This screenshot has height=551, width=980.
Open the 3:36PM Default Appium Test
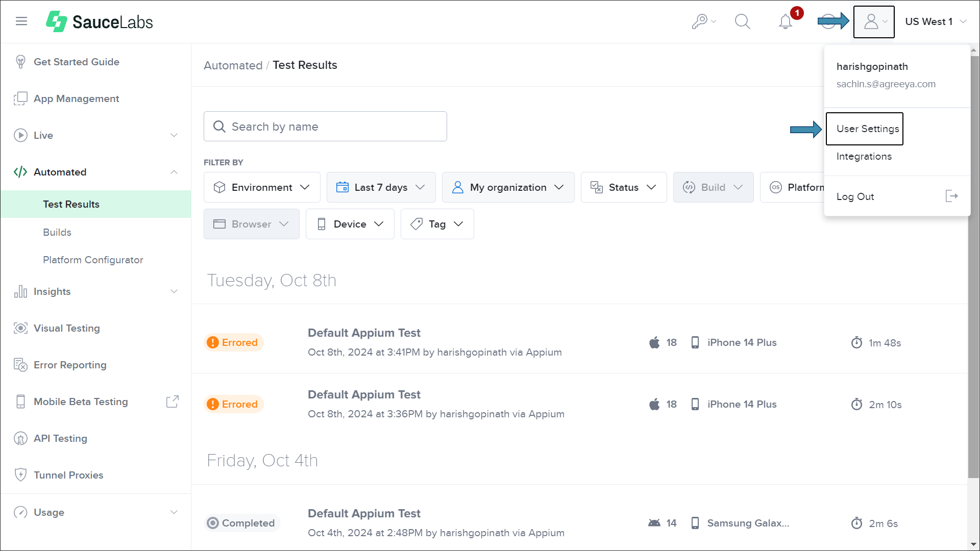(x=364, y=394)
